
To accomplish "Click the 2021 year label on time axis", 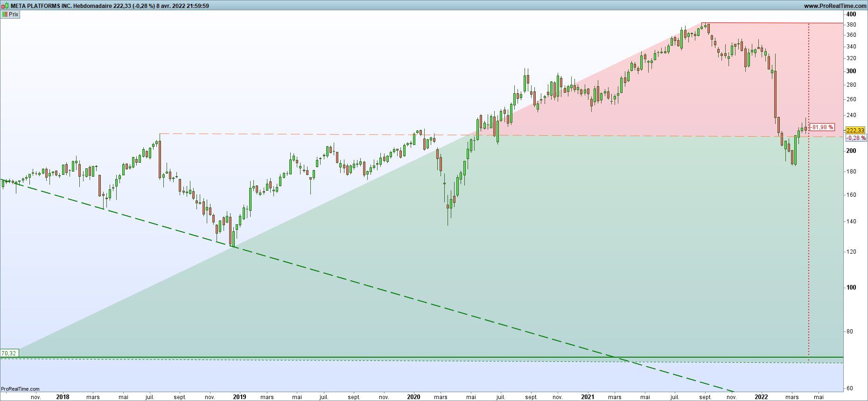I will [x=588, y=397].
